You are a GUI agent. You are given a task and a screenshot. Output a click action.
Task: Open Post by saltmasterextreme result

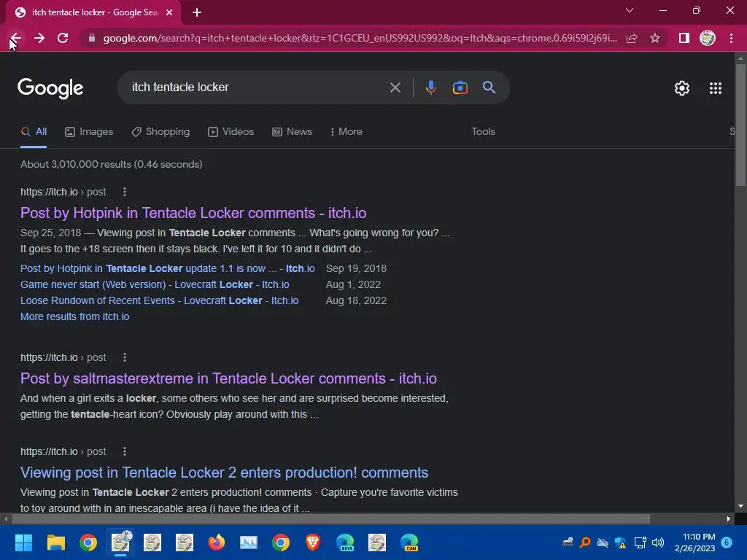(x=228, y=378)
